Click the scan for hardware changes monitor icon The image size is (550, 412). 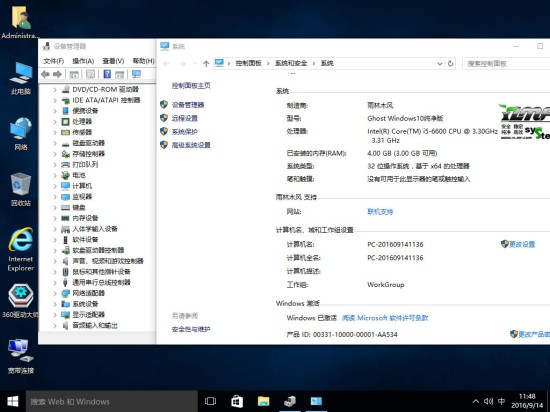(136, 74)
